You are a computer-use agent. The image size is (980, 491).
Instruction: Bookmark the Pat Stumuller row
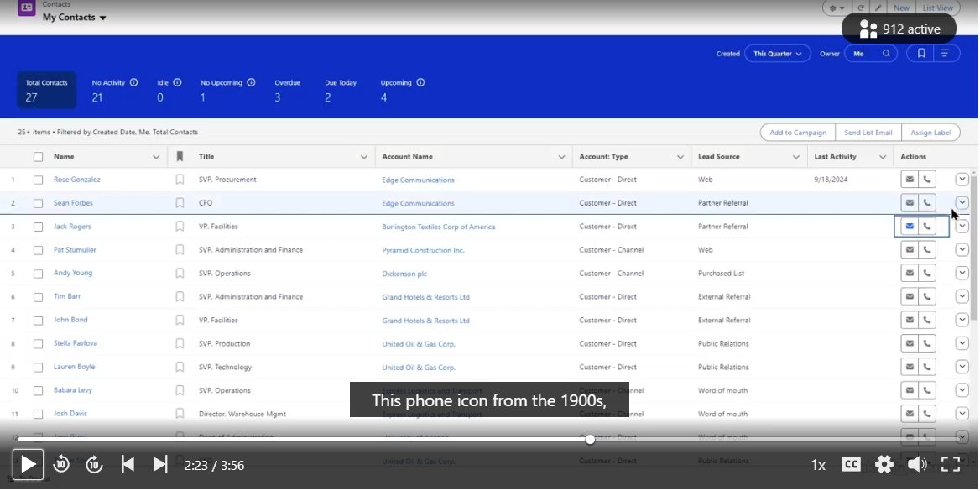point(180,249)
